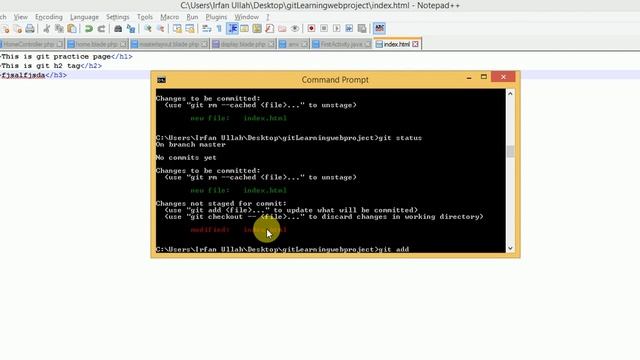640x360 pixels.
Task: Open the ? help menu
Action: point(268,17)
